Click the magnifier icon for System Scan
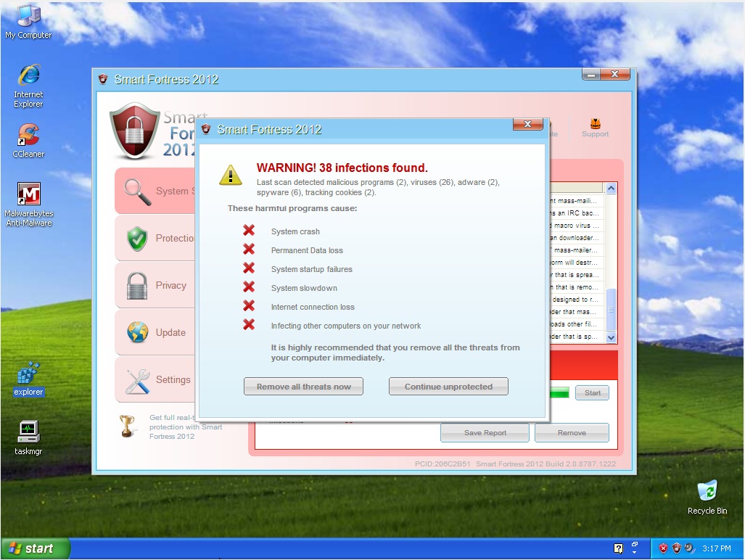The width and height of the screenshot is (745, 560). coord(137,192)
